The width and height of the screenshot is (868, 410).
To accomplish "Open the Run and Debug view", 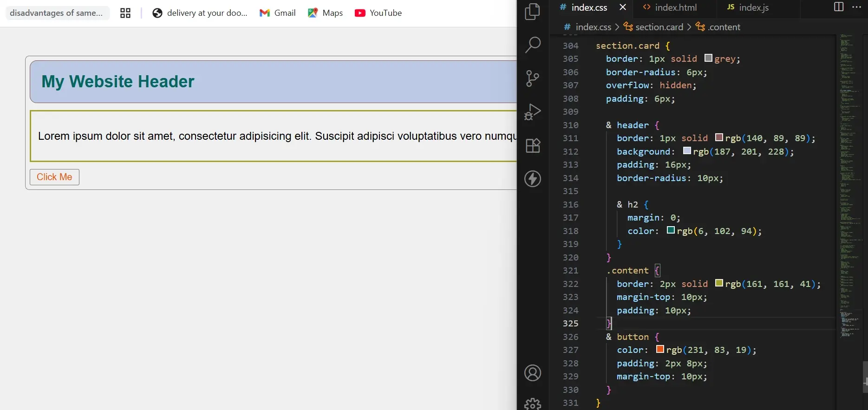I will pos(533,112).
